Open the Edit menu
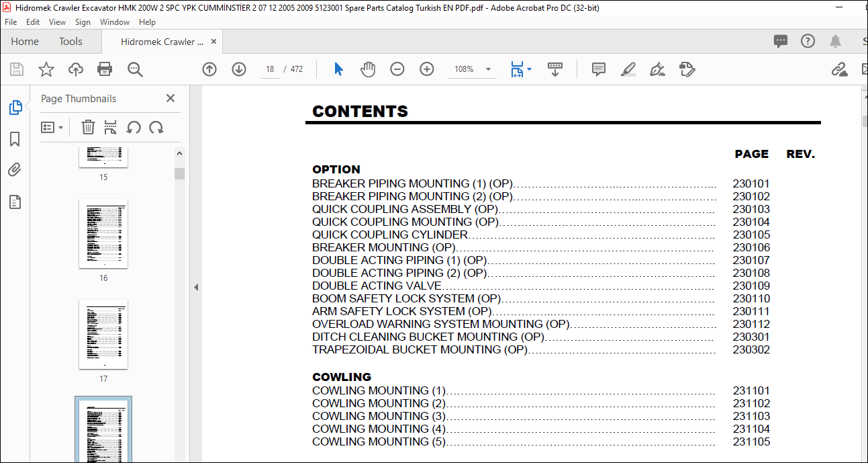The image size is (868, 463). (x=33, y=22)
